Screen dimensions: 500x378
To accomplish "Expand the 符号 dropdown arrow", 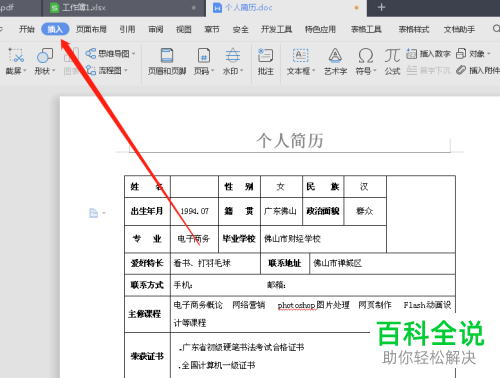I will coord(375,71).
